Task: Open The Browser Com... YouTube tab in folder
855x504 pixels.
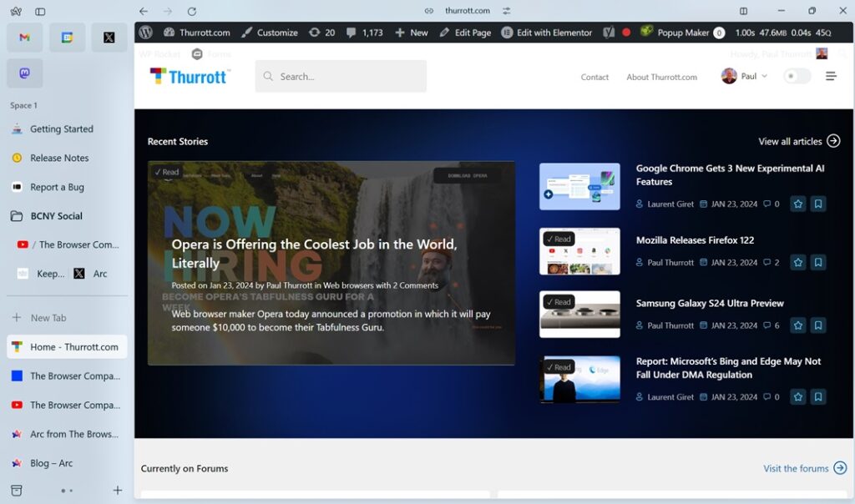Action: point(70,245)
